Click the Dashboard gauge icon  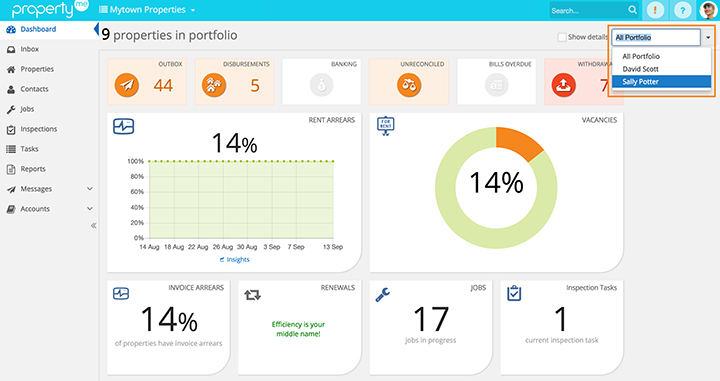[x=11, y=29]
